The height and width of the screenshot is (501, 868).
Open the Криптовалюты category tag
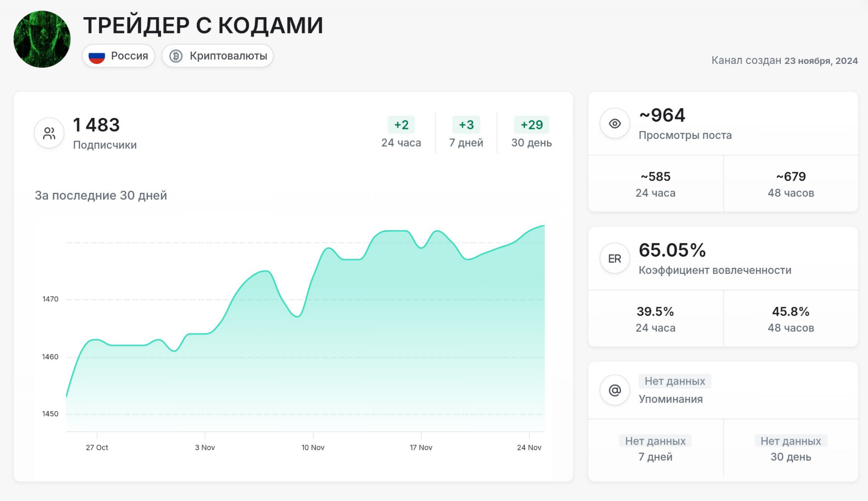click(x=218, y=56)
